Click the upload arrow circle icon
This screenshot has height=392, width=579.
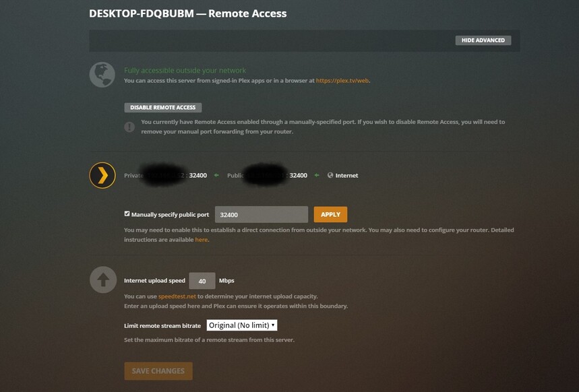(x=103, y=280)
